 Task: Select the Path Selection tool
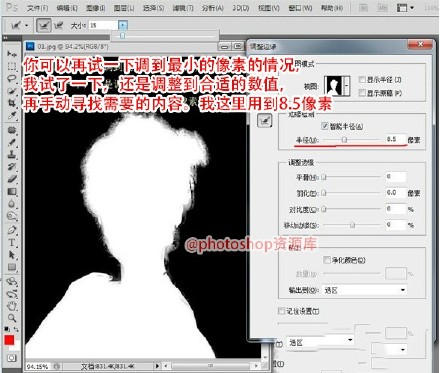[x=12, y=255]
